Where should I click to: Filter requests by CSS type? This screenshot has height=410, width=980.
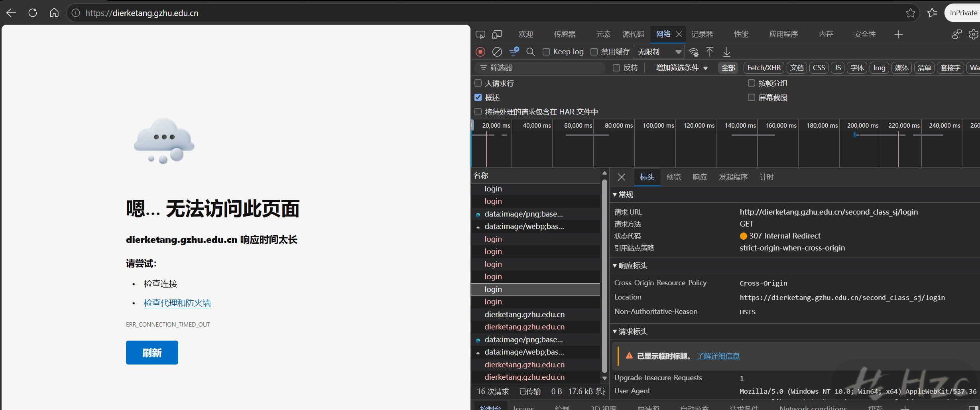(819, 68)
